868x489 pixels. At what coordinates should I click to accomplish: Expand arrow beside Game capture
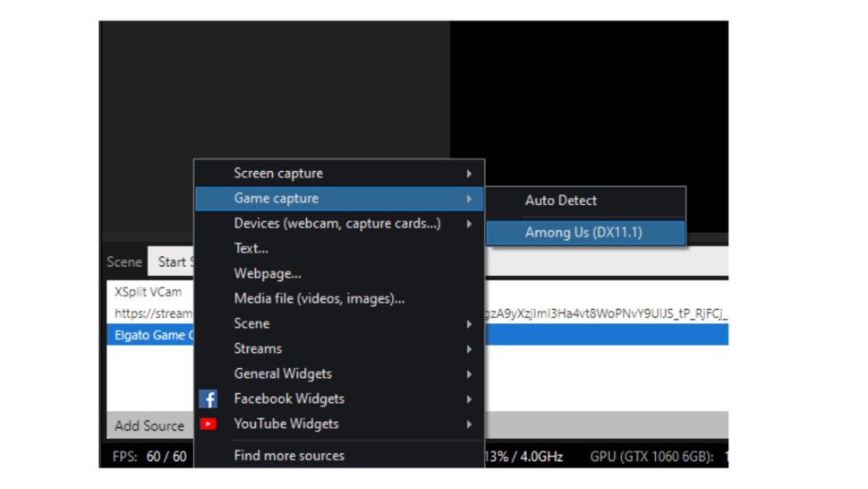(469, 199)
